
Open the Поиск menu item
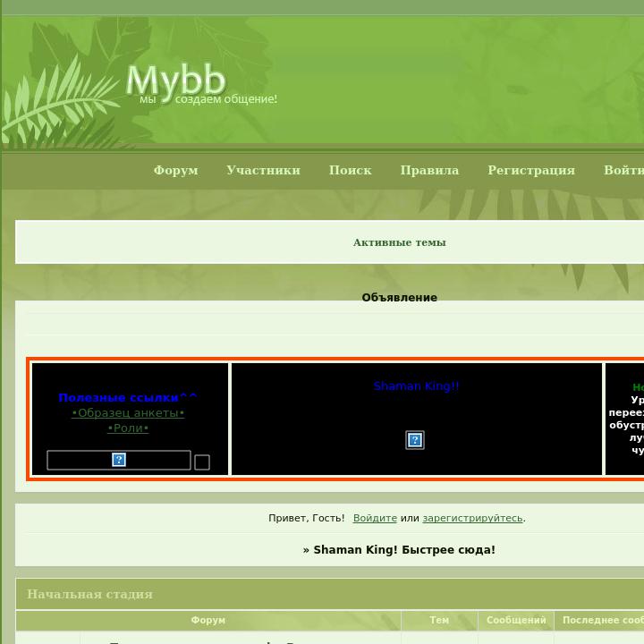pyautogui.click(x=351, y=170)
